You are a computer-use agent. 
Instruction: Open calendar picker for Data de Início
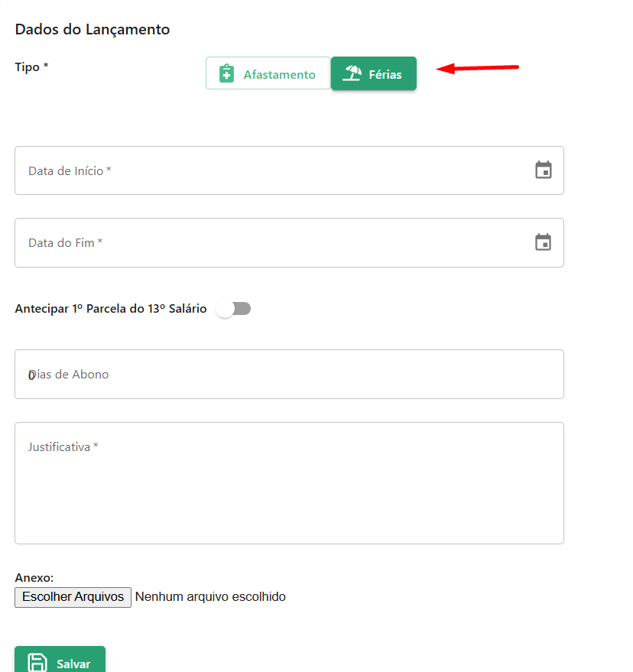pos(544,170)
